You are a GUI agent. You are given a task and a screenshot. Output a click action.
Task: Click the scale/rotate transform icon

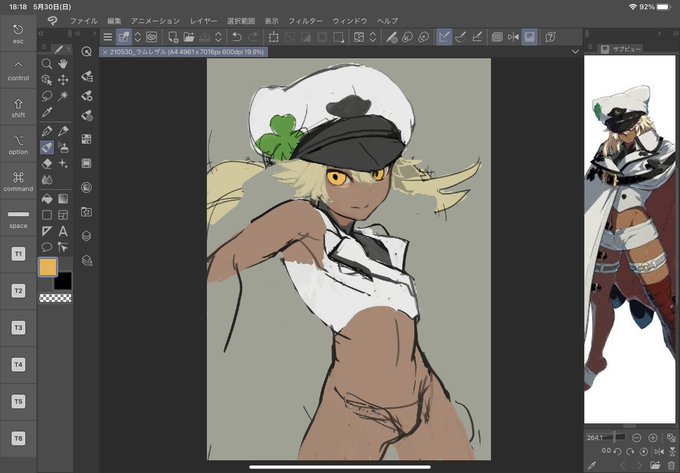[274, 37]
